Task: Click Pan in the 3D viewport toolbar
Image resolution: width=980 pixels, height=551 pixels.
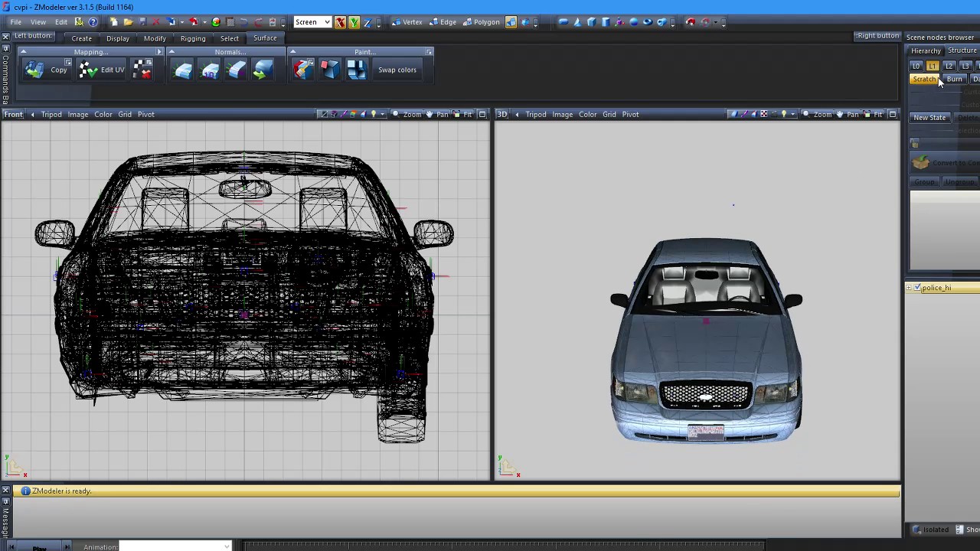Action: click(847, 115)
